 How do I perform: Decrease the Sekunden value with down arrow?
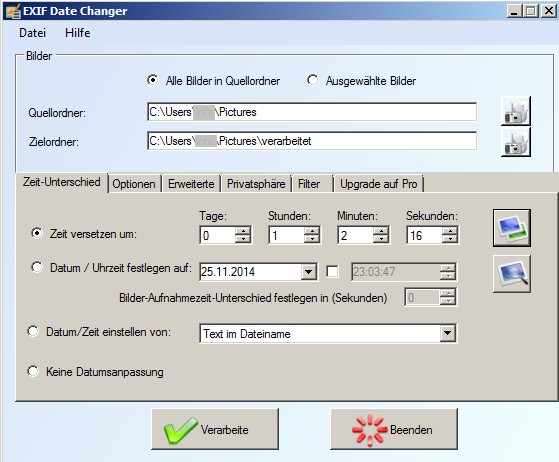(450, 239)
